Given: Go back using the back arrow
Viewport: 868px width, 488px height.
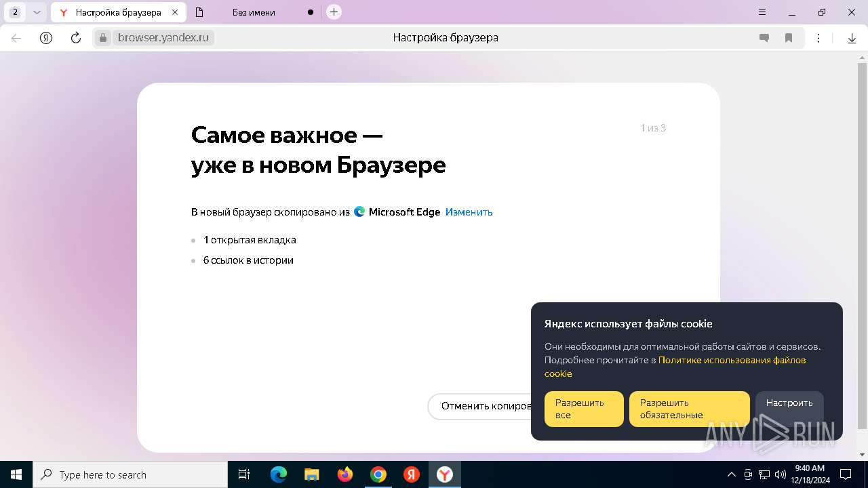Looking at the screenshot, I should coord(16,38).
